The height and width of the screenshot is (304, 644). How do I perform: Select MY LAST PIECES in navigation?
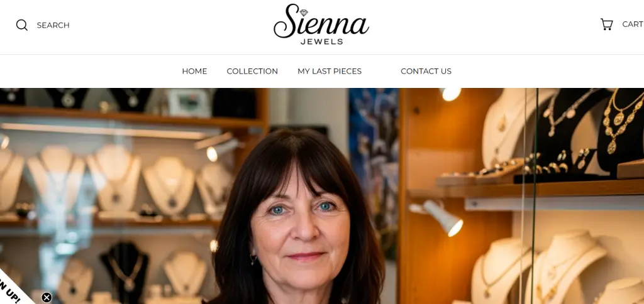[x=330, y=72]
